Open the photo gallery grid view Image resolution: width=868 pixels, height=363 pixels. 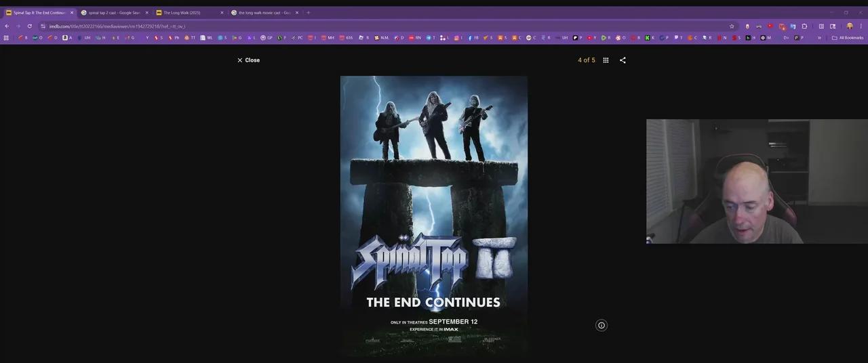(606, 60)
